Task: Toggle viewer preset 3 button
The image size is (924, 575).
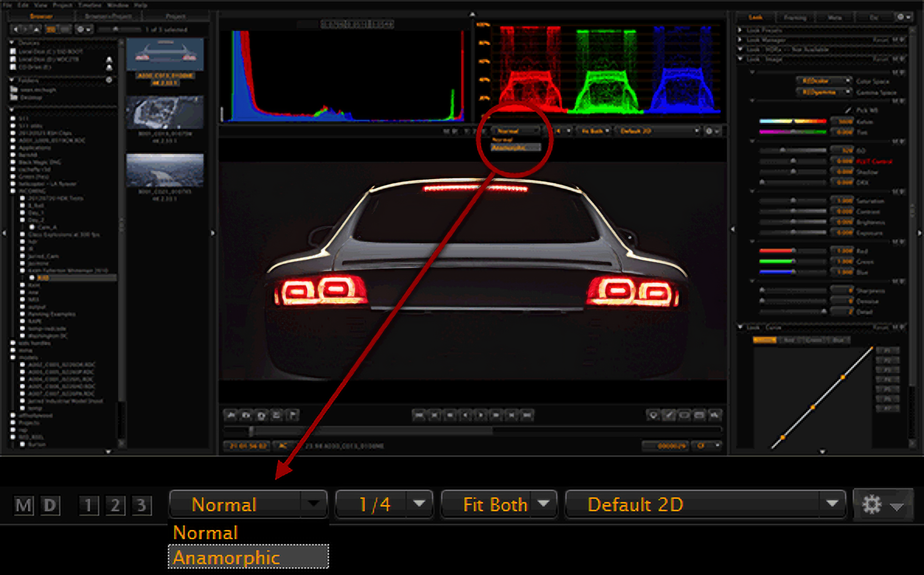Action: coord(141,505)
